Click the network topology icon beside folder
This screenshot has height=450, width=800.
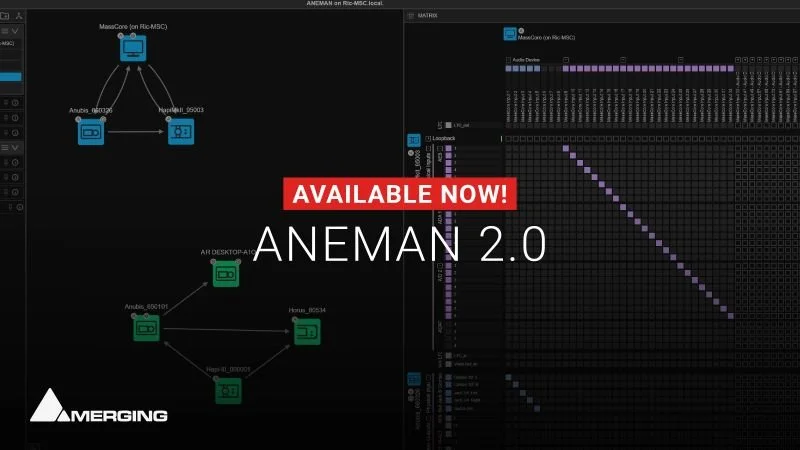(x=19, y=16)
